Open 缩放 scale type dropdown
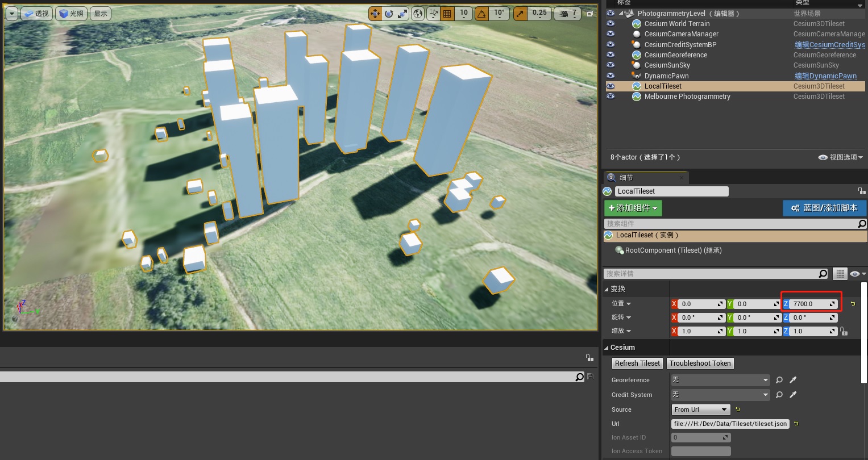Viewport: 868px width, 460px height. click(621, 331)
